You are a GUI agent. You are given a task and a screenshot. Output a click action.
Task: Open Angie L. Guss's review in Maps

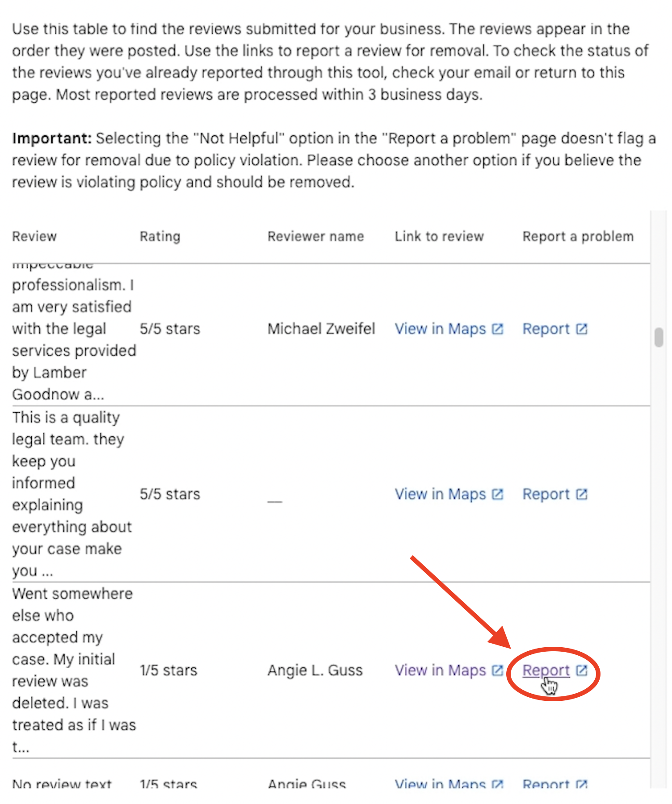440,670
